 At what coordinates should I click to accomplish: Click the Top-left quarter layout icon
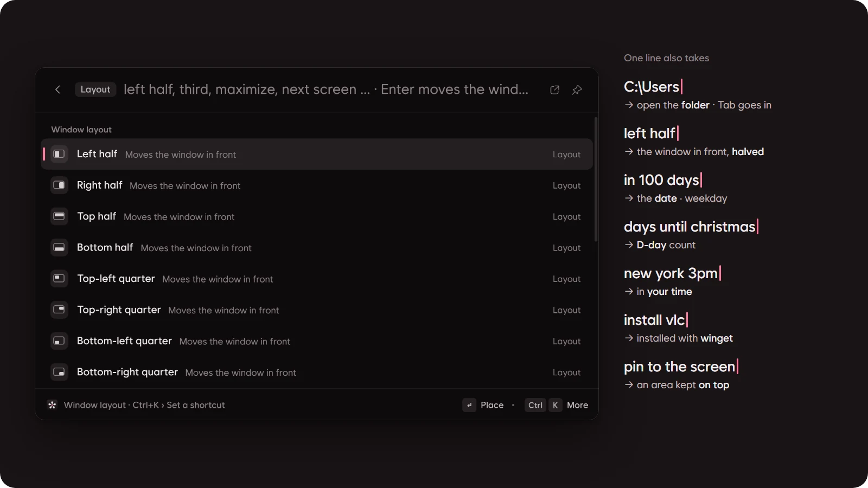pyautogui.click(x=59, y=279)
